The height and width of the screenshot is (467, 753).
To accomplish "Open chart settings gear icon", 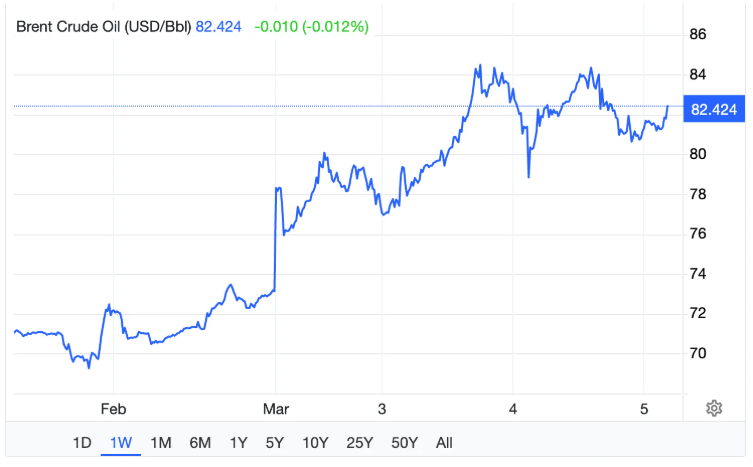I will (714, 408).
